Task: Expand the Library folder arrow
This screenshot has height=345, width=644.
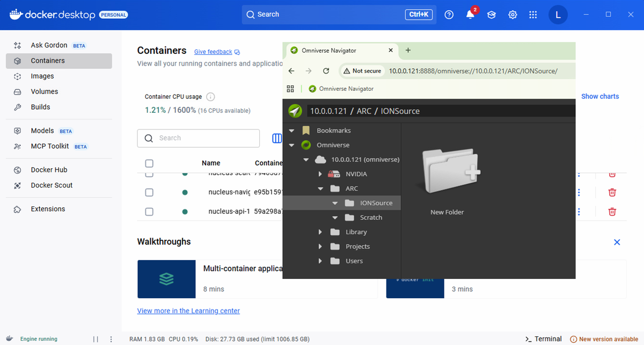Action: point(320,232)
